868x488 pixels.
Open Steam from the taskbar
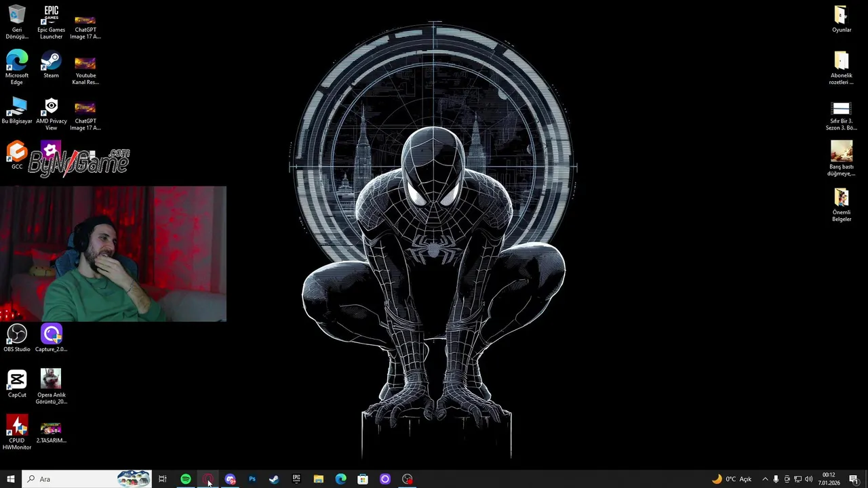pyautogui.click(x=274, y=479)
